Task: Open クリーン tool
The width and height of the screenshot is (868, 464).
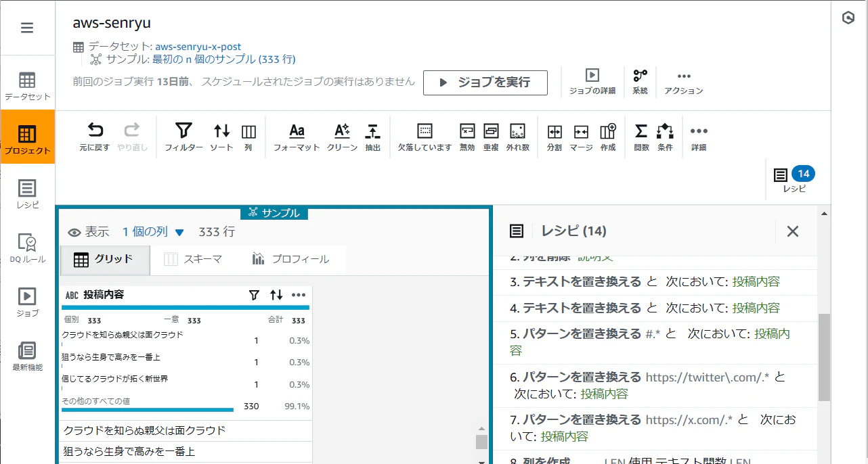Action: click(x=342, y=137)
